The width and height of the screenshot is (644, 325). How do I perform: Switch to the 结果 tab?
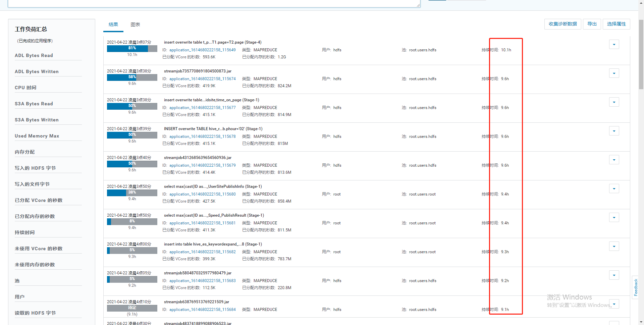tap(113, 24)
